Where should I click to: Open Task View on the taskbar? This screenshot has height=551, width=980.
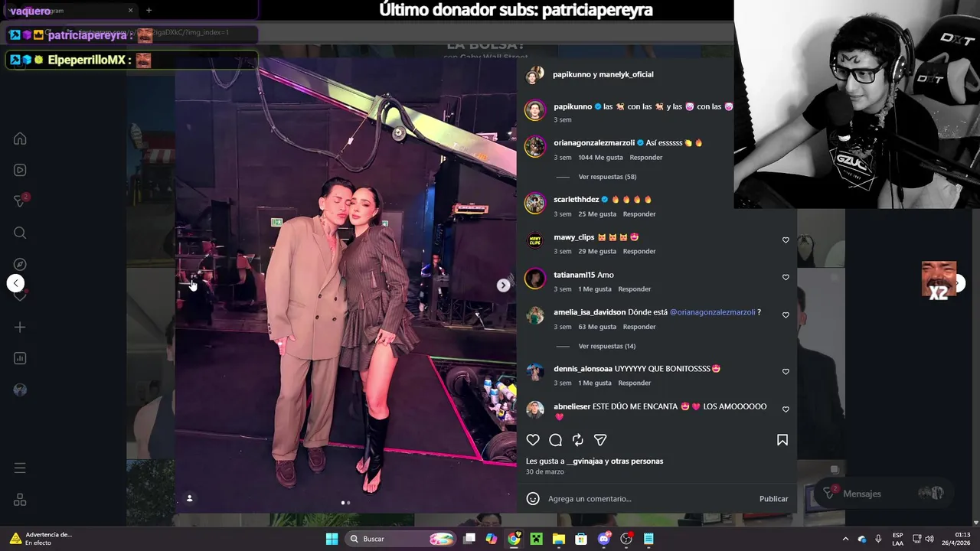coord(469,539)
